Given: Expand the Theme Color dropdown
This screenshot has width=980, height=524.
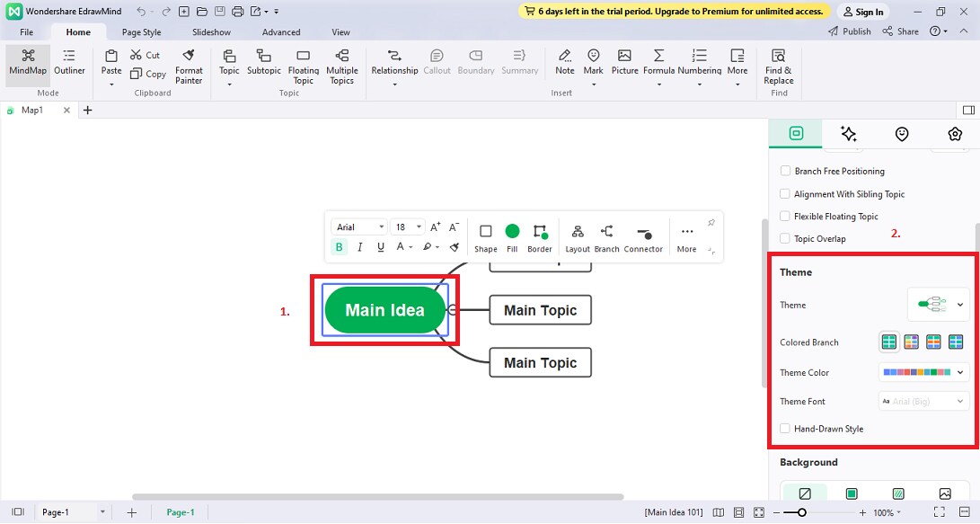Looking at the screenshot, I should click(924, 372).
